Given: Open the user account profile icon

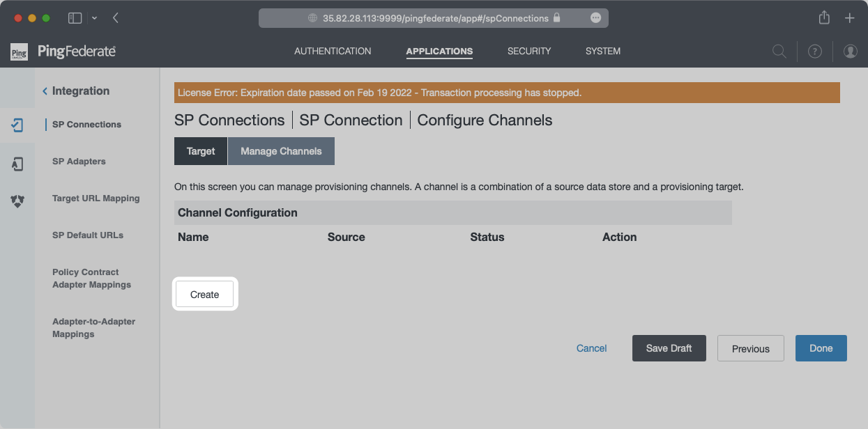Looking at the screenshot, I should point(850,52).
